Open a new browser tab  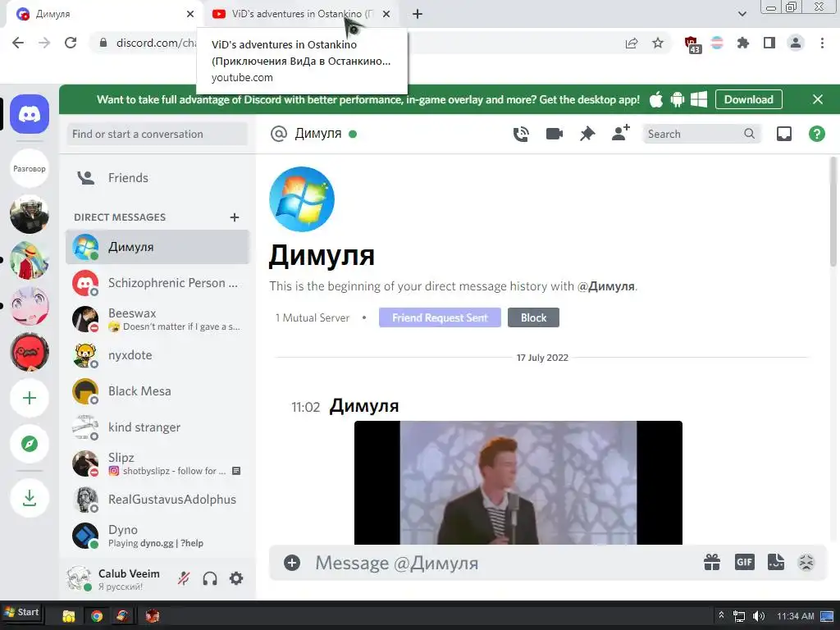[418, 15]
